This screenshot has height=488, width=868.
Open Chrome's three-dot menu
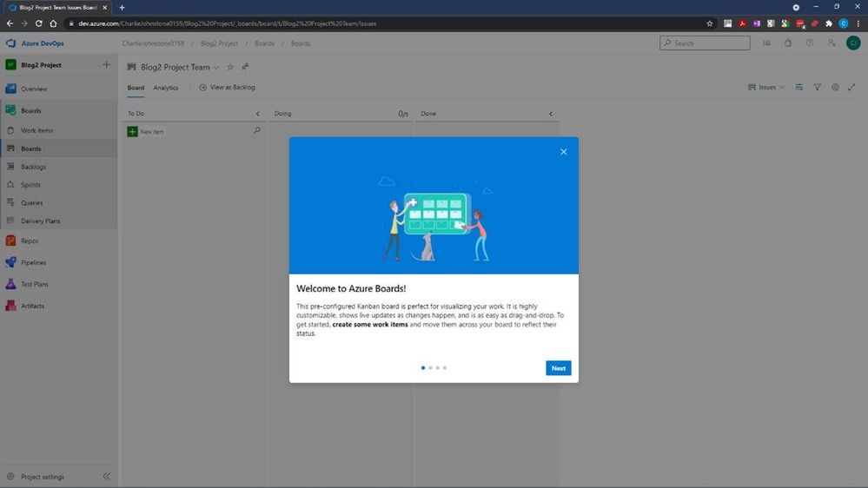tap(858, 23)
